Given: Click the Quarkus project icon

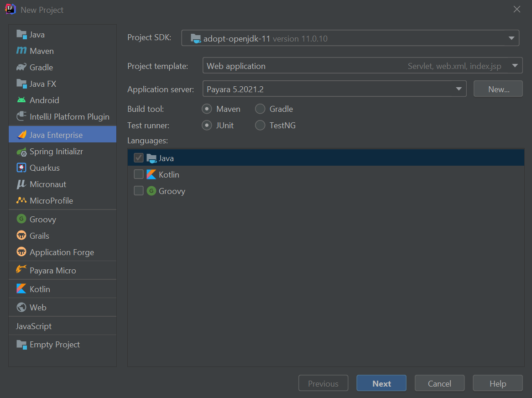Looking at the screenshot, I should (21, 168).
